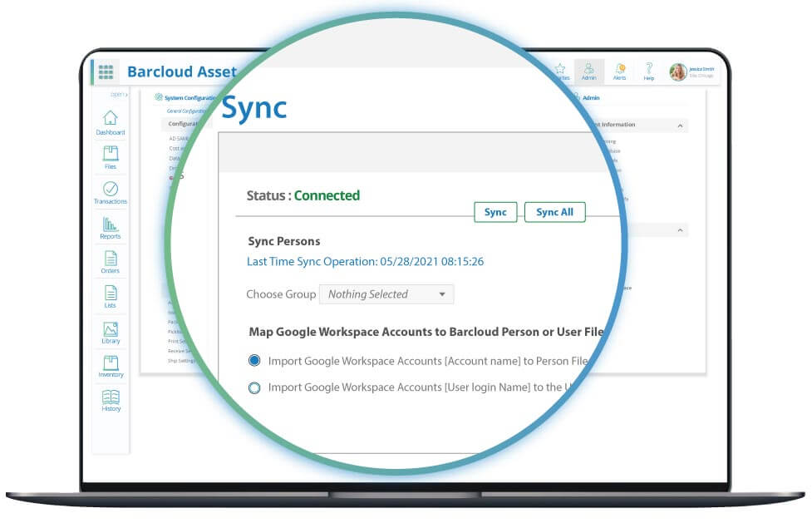The width and height of the screenshot is (812, 523).
Task: Click the Jessica Smith profile avatar
Action: click(678, 72)
